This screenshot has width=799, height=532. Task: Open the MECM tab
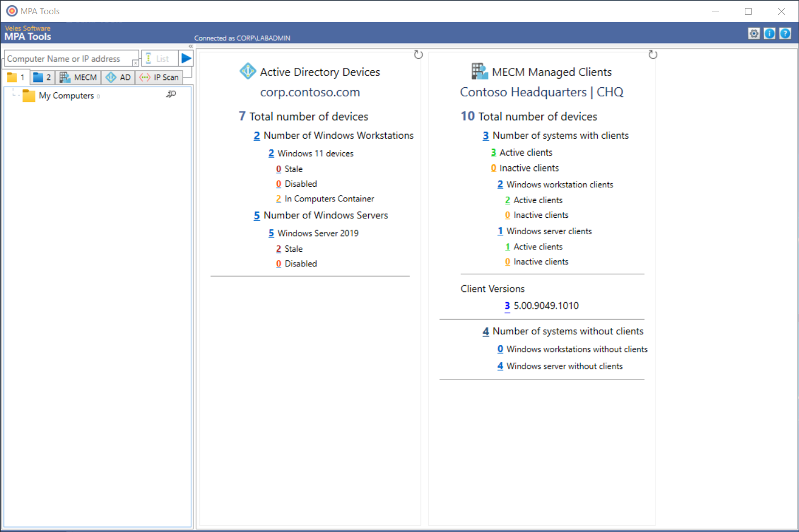78,77
